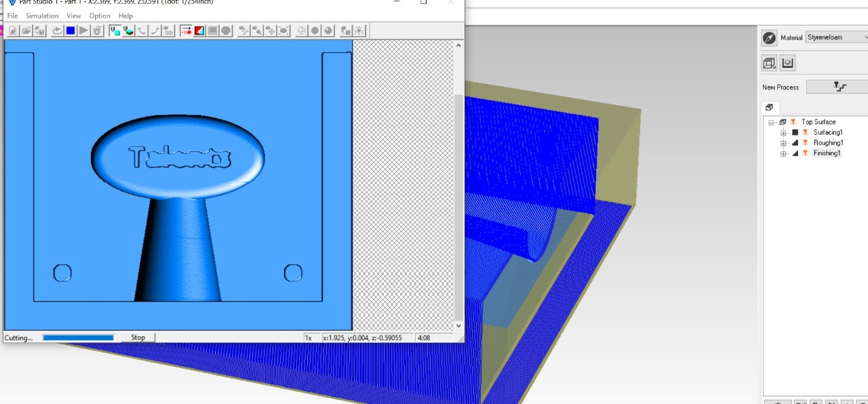Click the compass icon beside Material
This screenshot has height=404, width=868.
point(769,38)
